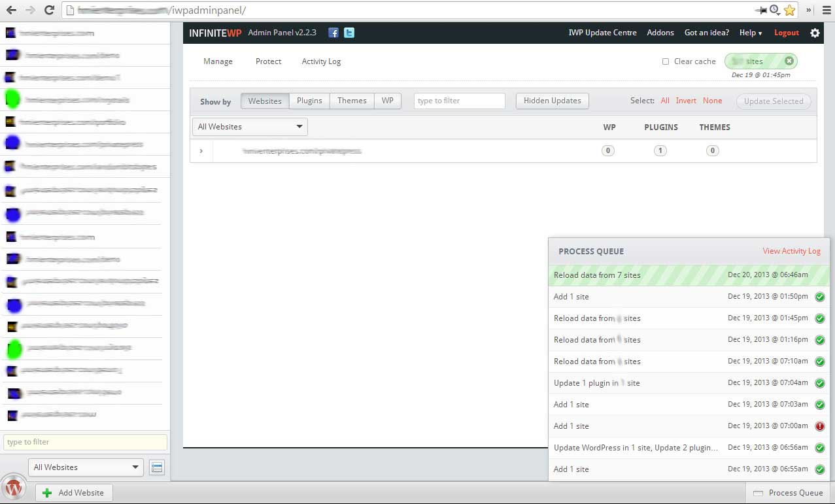Clear the sites reload status pill
The height and width of the screenshot is (504, 835).
tap(789, 61)
